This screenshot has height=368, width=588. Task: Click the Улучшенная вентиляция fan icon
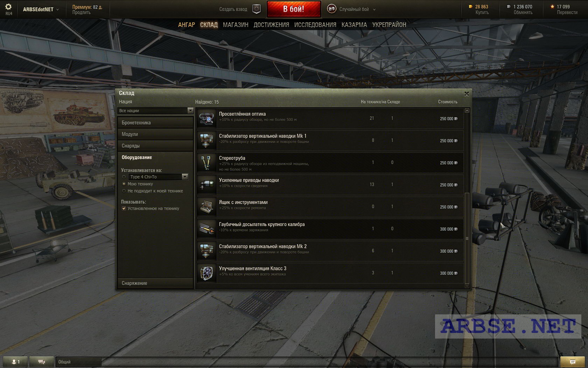pos(206,273)
